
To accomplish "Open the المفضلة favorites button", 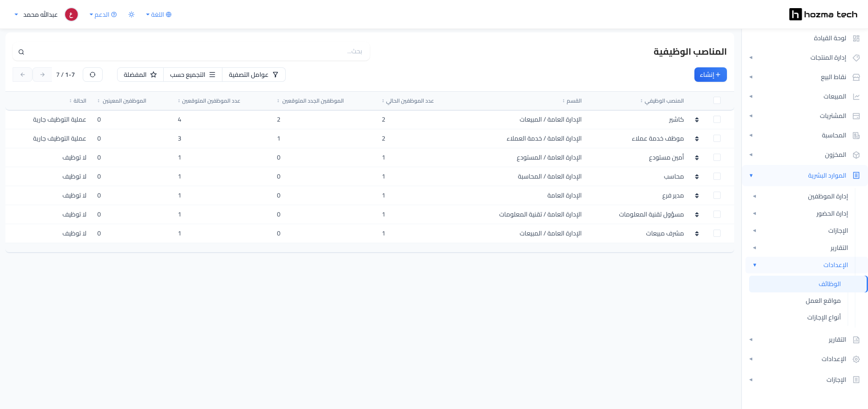I will point(140,75).
